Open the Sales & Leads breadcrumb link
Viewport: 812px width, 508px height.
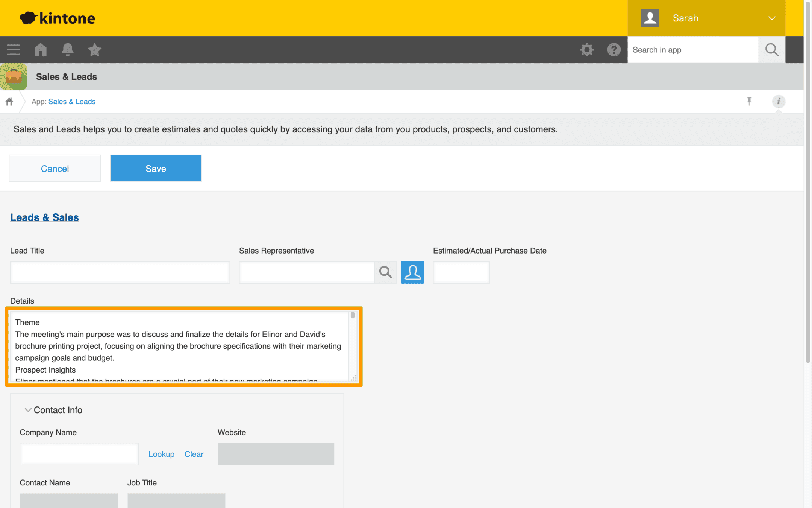click(x=72, y=102)
